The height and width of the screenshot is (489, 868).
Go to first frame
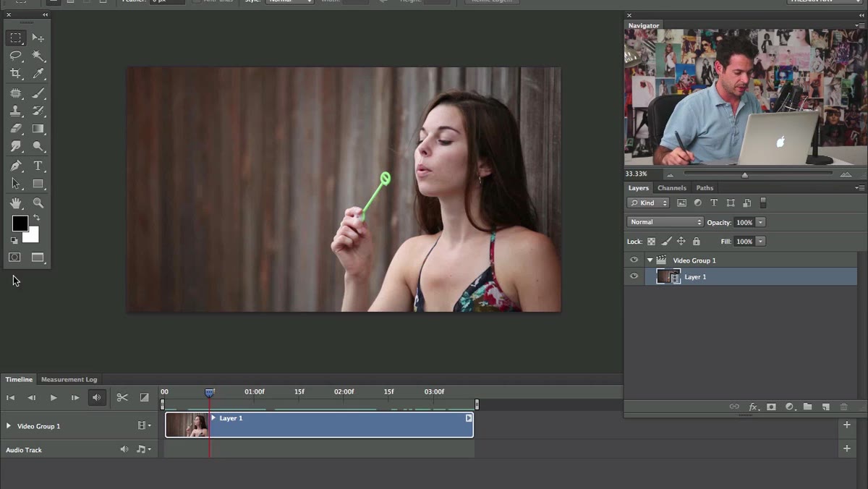point(10,398)
